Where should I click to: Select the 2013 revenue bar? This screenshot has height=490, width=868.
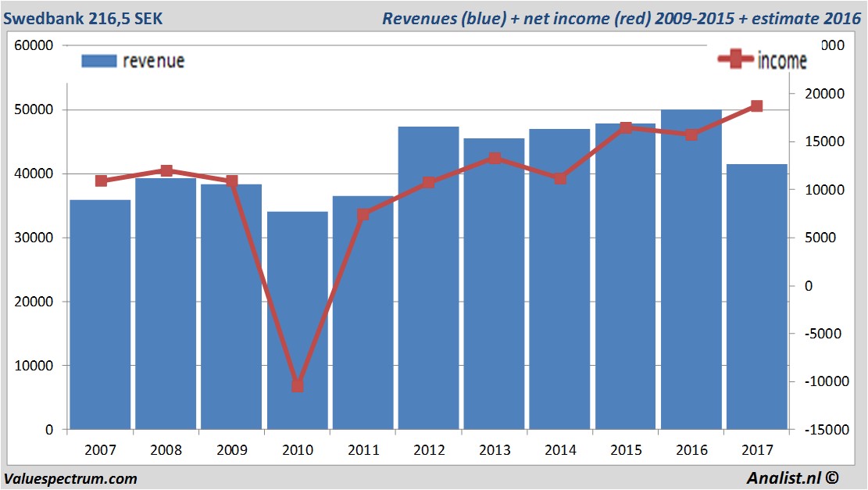(495, 284)
